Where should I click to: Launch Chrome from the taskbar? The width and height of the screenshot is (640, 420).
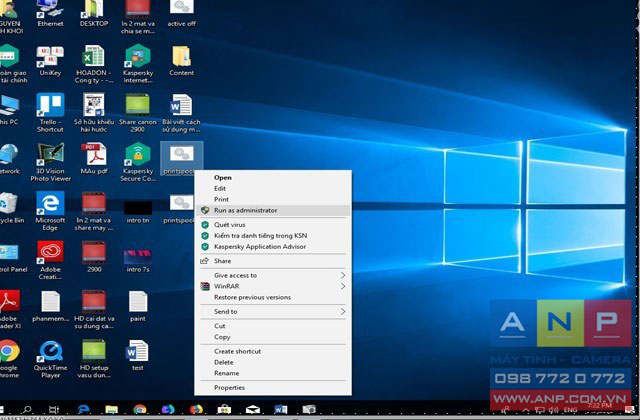[140, 409]
